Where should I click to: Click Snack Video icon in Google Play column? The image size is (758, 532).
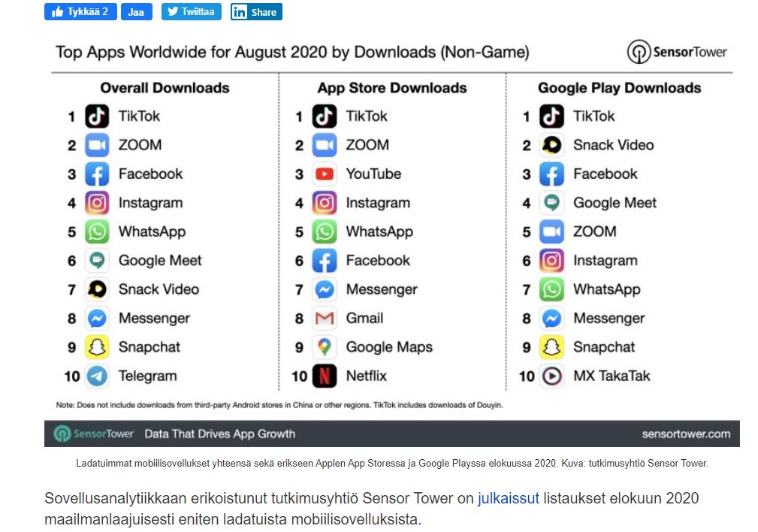tap(551, 145)
